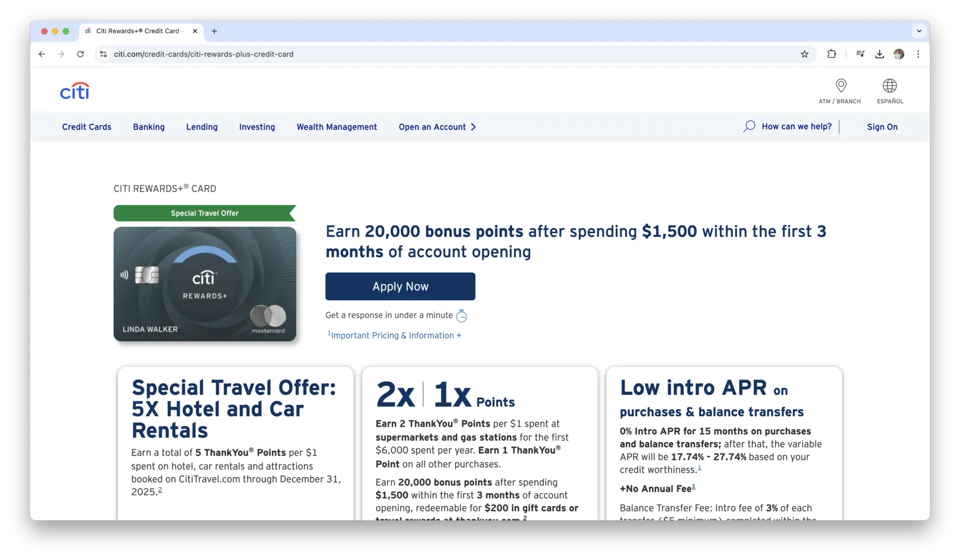Image resolution: width=960 pixels, height=560 pixels.
Task: Click the Earn 20,000 bonus points headline
Action: [x=576, y=241]
